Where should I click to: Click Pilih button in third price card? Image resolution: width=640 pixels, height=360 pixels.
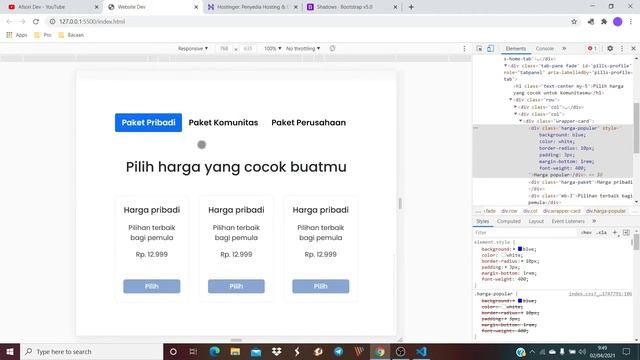(321, 286)
